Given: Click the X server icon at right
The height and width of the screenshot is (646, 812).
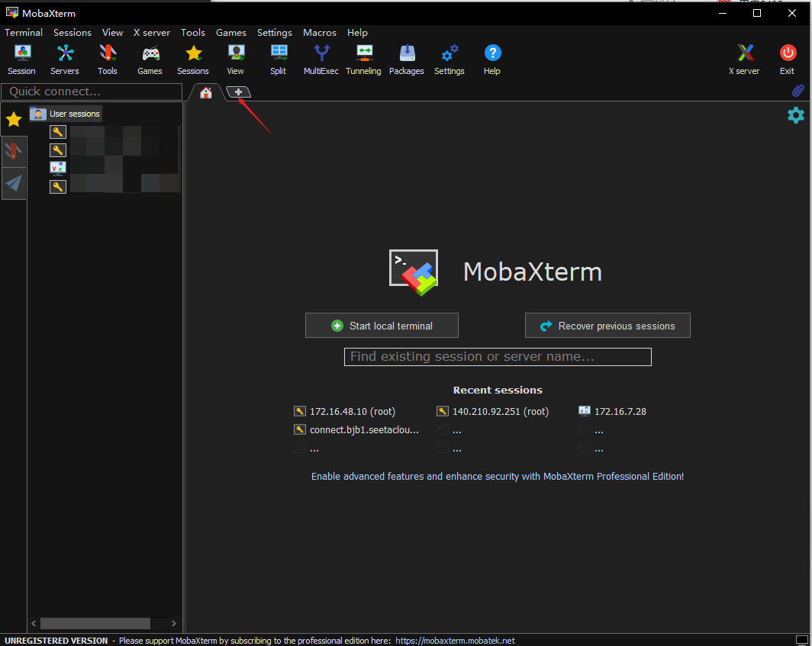Looking at the screenshot, I should pyautogui.click(x=744, y=59).
